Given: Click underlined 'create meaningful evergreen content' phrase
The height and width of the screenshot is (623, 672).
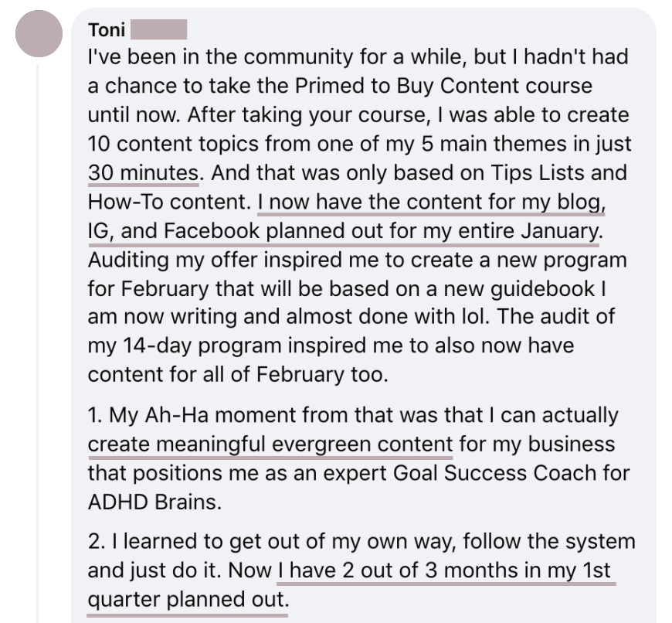Looking at the screenshot, I should pyautogui.click(x=270, y=445).
